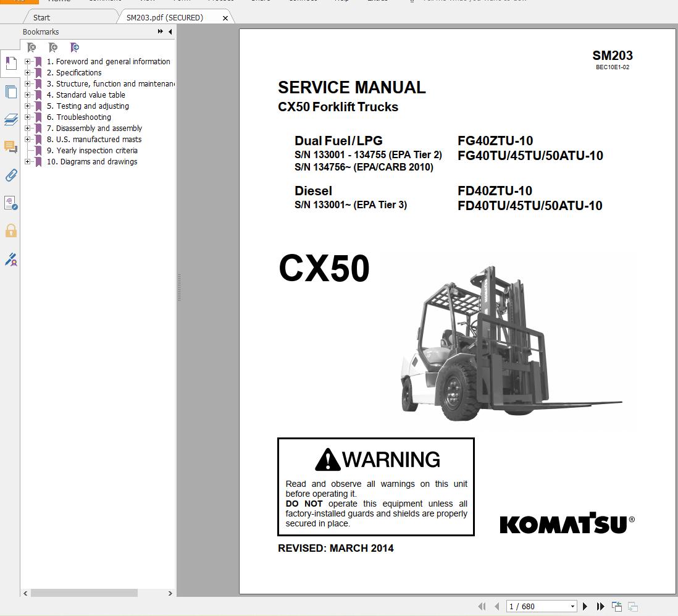Viewport: 678px width, 616px height.
Task: Expand the 1. Foreword and general information bookmark
Action: 27,62
